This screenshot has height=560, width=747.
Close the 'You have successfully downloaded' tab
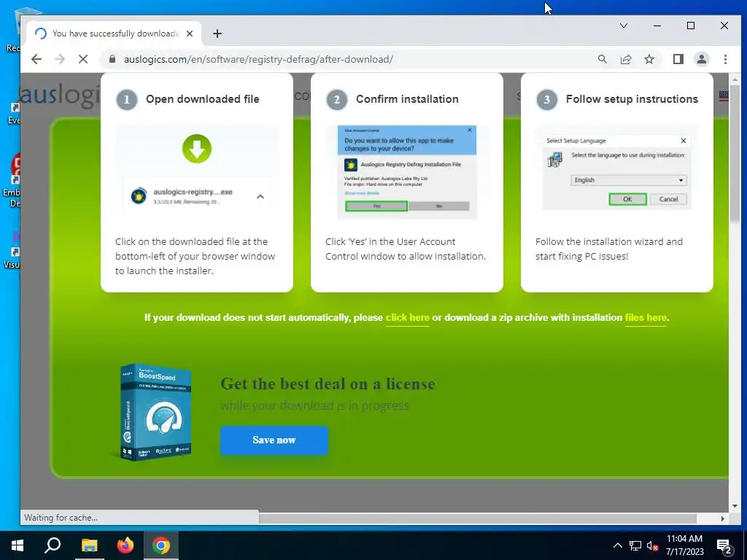point(190,34)
